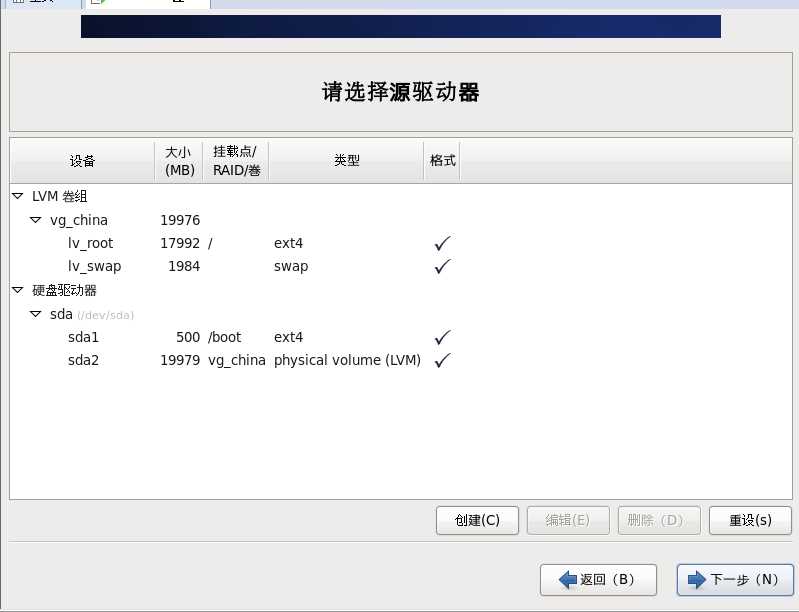Click the size value 19976

coord(180,220)
